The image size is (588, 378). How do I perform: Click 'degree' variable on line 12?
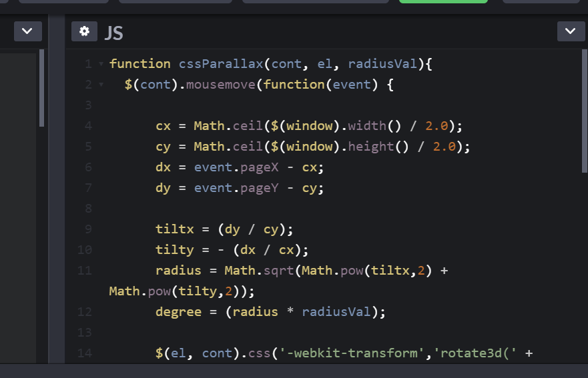pos(178,312)
